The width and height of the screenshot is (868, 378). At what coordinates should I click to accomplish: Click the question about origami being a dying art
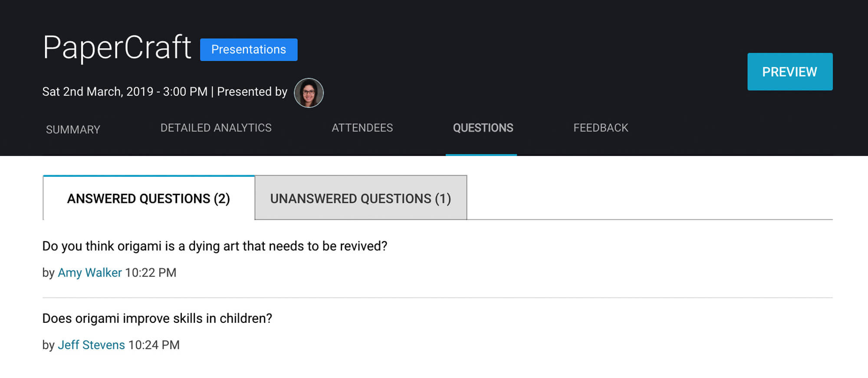pos(214,246)
